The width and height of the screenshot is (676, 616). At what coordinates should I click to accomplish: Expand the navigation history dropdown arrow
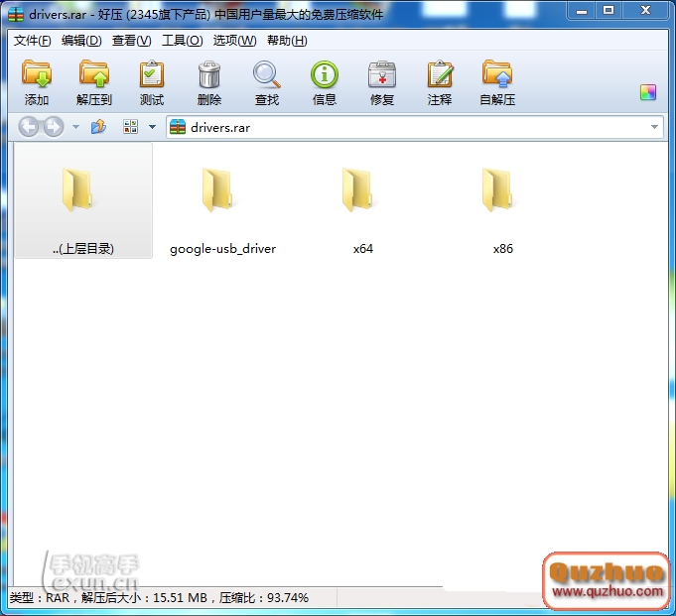click(x=75, y=127)
